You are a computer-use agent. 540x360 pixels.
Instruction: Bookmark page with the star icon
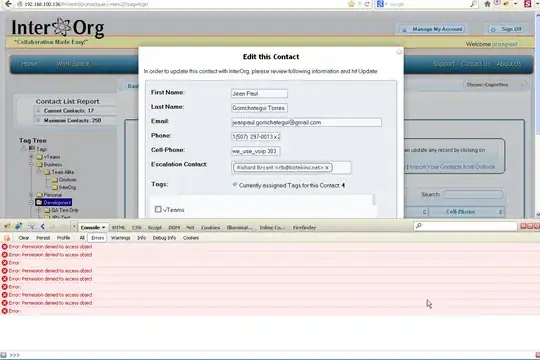pos(351,4)
